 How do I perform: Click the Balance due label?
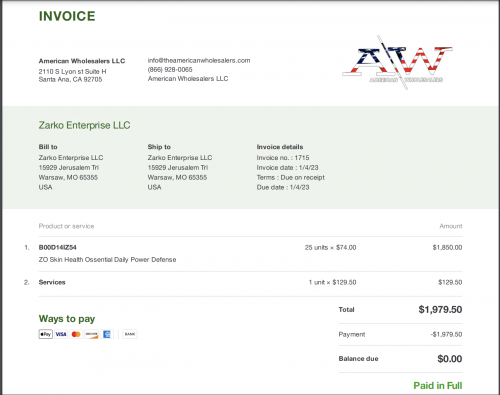[x=358, y=359]
